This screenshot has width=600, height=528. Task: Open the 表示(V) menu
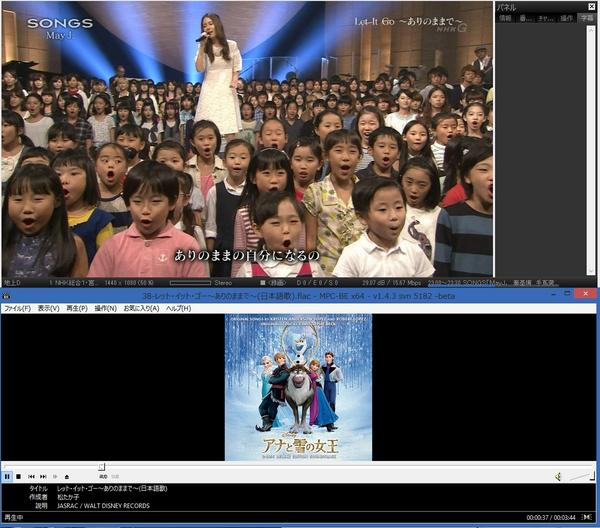click(x=49, y=308)
